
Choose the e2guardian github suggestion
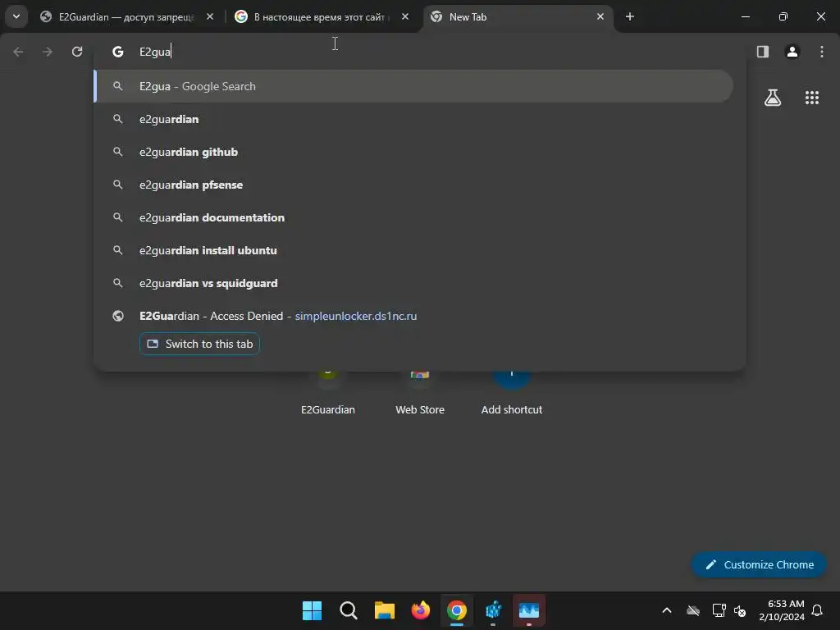click(413, 152)
